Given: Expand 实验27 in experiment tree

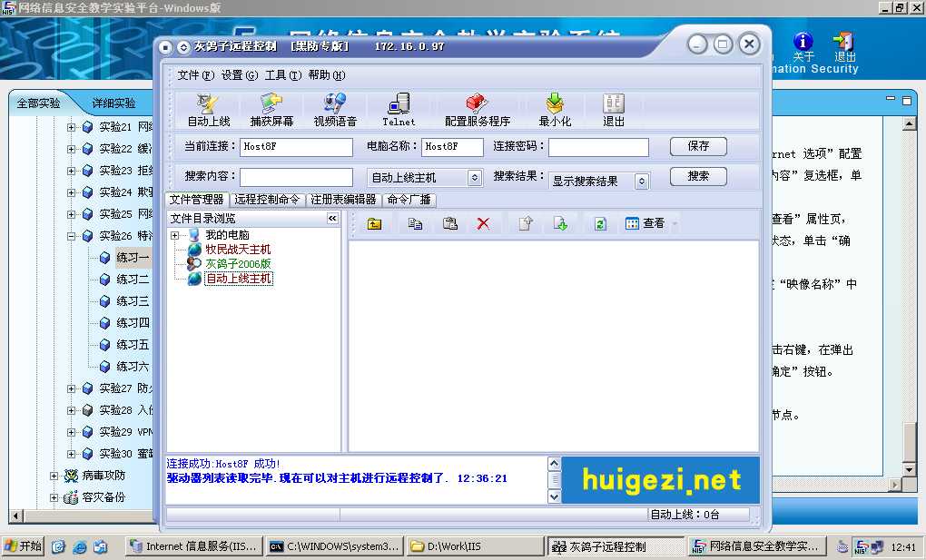Looking at the screenshot, I should click(x=71, y=388).
